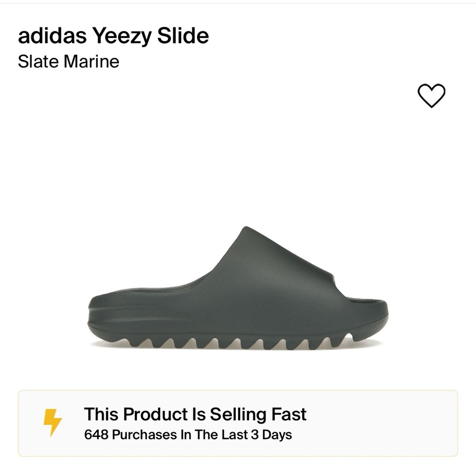Screen dimensions: 476x476
Task: Click the Slate Marine colorway name
Action: [68, 61]
